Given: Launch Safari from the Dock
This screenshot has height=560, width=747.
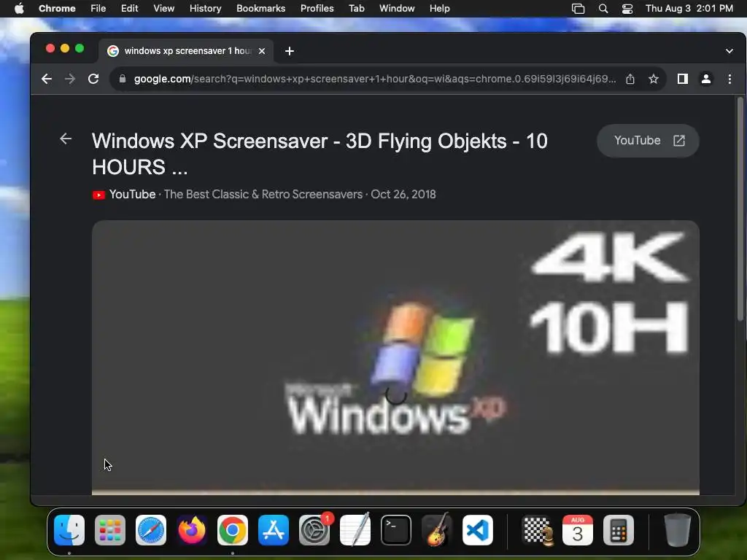Looking at the screenshot, I should (x=151, y=530).
